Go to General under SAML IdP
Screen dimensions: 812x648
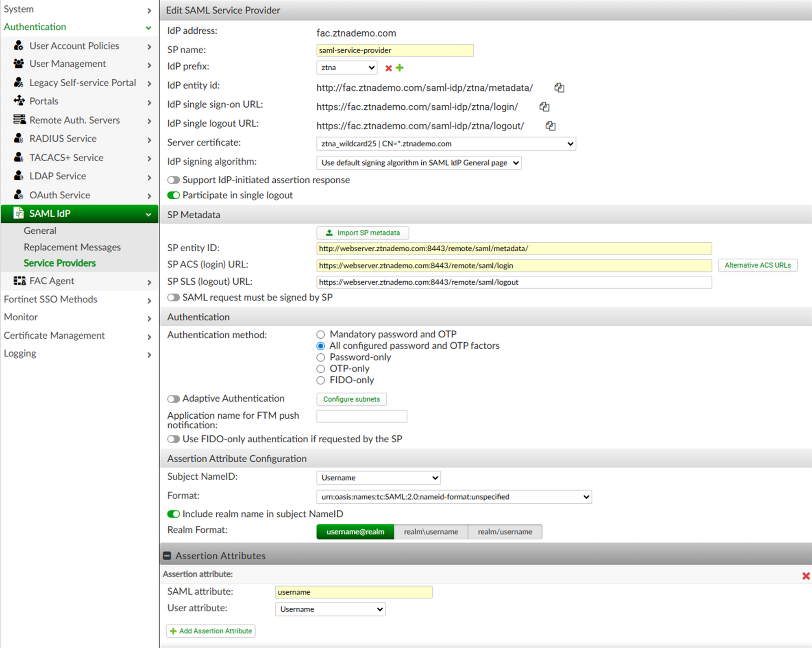40,230
